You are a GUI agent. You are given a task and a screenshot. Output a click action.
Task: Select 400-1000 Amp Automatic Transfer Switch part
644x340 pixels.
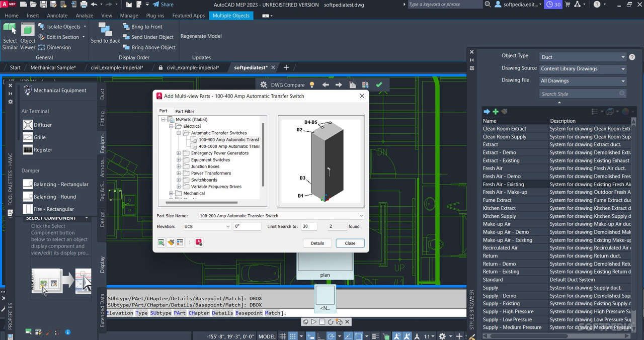pos(229,146)
